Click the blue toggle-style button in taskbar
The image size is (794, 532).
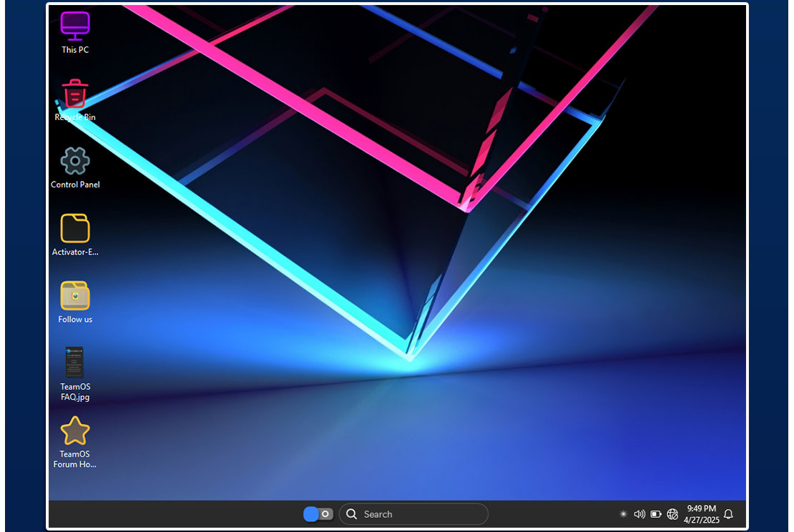coord(318,514)
